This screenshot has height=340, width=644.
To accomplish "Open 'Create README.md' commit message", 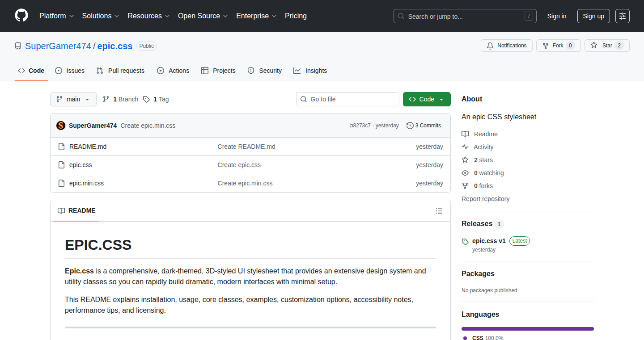I will 246,147.
